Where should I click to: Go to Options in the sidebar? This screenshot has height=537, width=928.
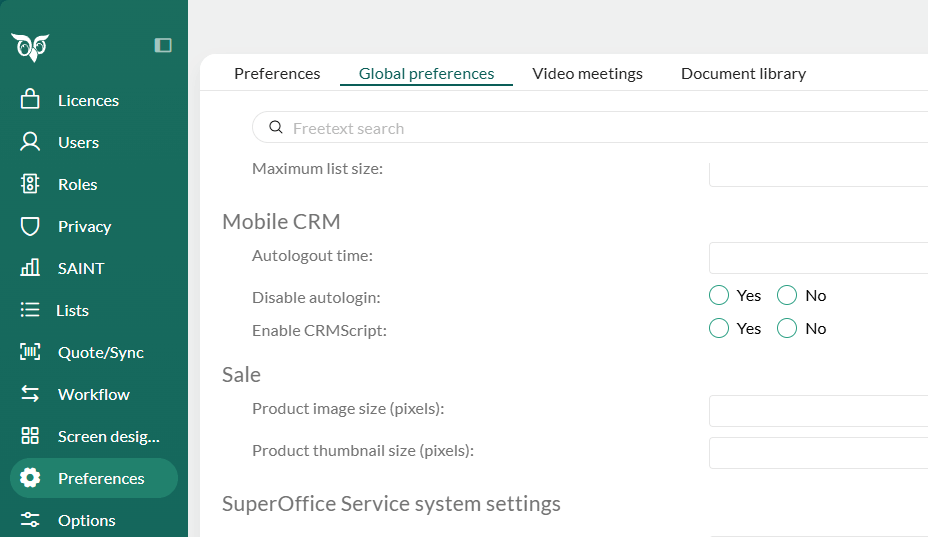[86, 520]
